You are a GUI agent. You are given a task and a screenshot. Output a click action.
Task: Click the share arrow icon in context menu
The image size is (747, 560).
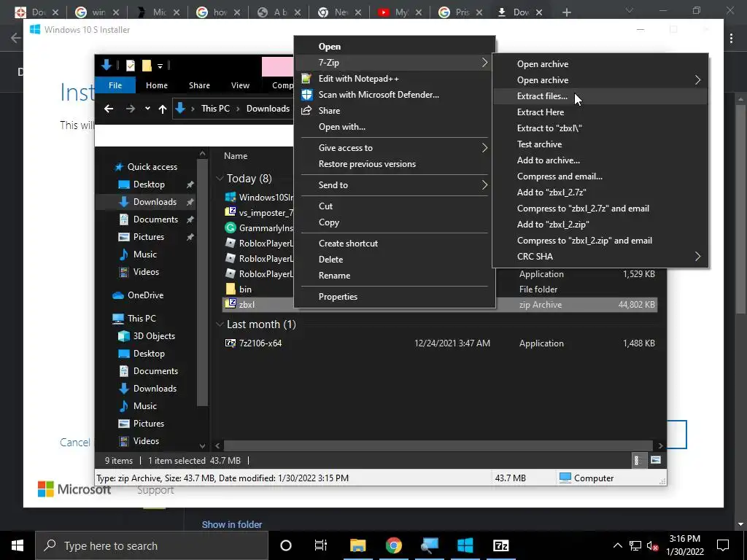click(306, 111)
